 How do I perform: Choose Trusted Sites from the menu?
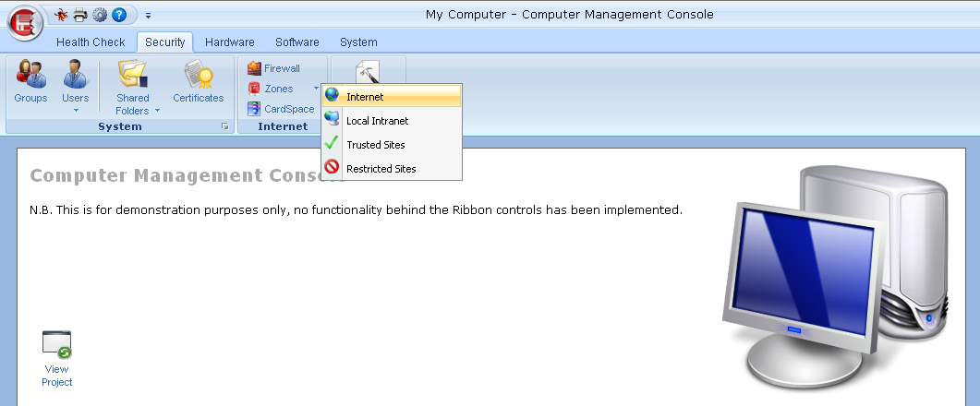coord(392,144)
